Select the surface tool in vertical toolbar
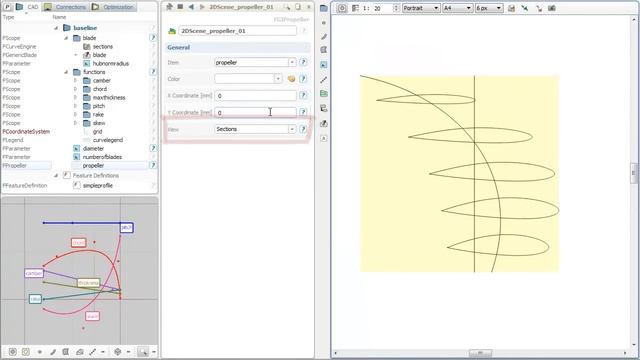 [324, 50]
